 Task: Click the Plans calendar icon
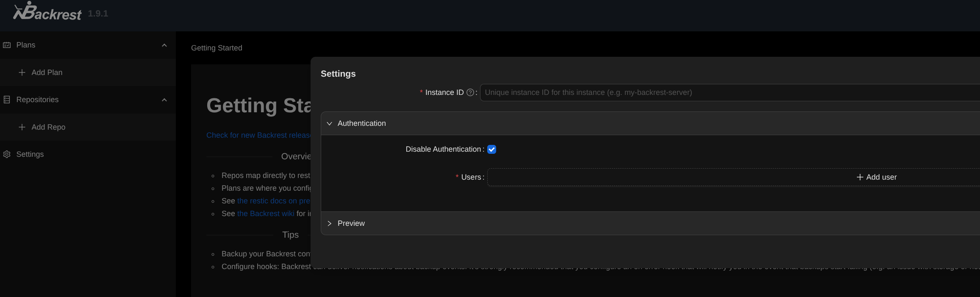7,45
